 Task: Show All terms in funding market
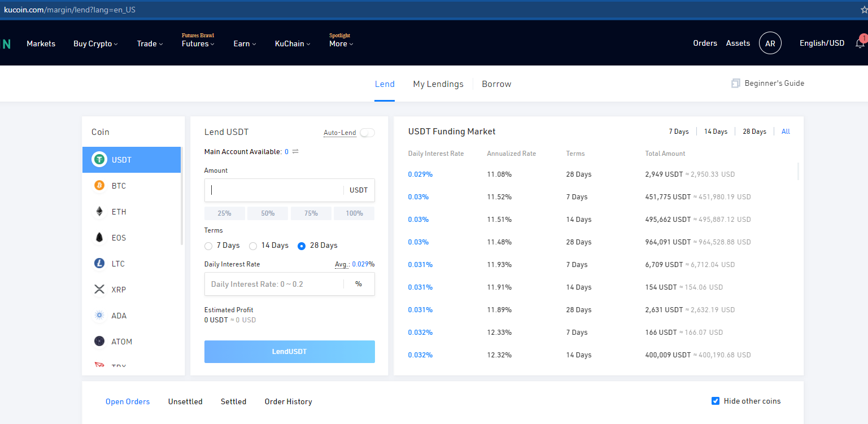click(786, 132)
